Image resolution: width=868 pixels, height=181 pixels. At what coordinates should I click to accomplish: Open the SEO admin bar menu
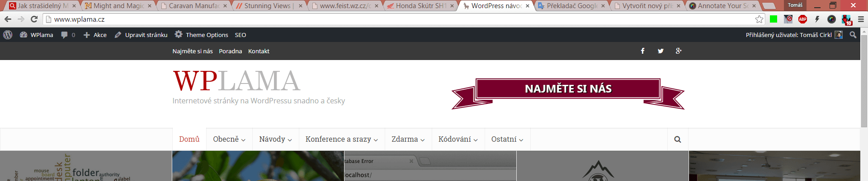241,35
